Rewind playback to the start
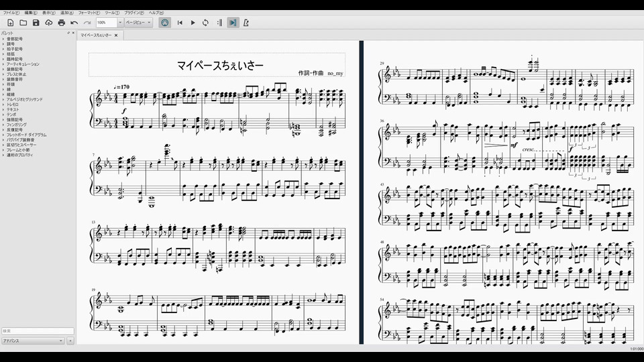The height and width of the screenshot is (362, 644). click(x=180, y=23)
